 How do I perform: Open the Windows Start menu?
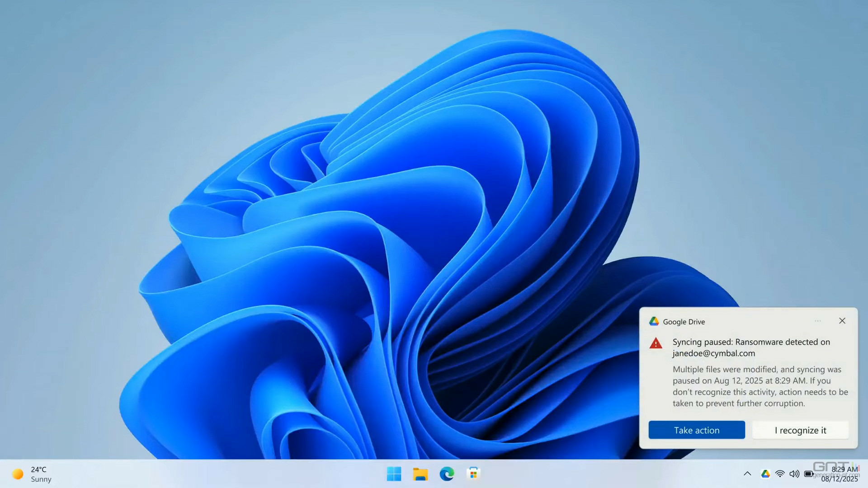click(394, 474)
